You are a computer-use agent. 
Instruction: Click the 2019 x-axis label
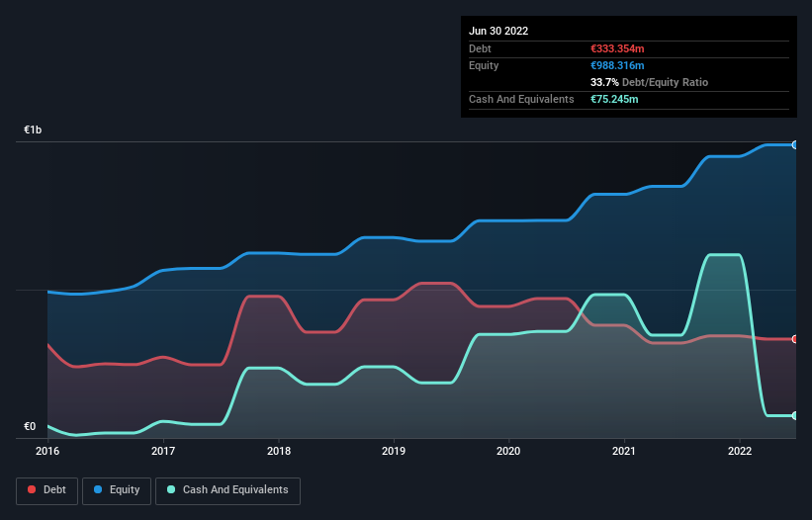pos(394,451)
